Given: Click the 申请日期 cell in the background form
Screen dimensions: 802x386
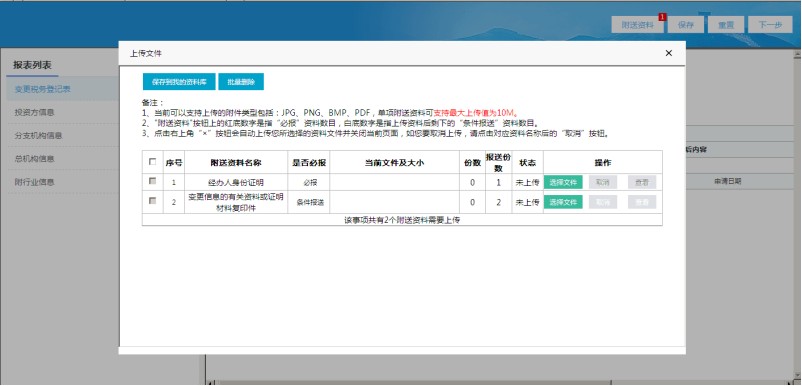Looking at the screenshot, I should coord(728,181).
